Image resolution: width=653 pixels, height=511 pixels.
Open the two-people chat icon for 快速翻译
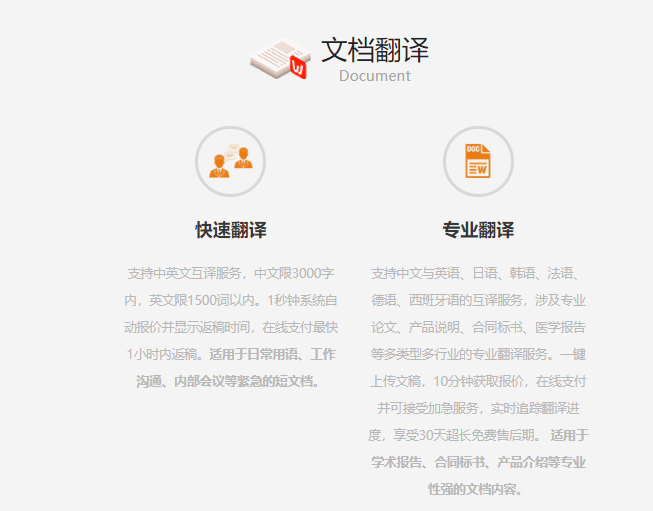click(231, 161)
